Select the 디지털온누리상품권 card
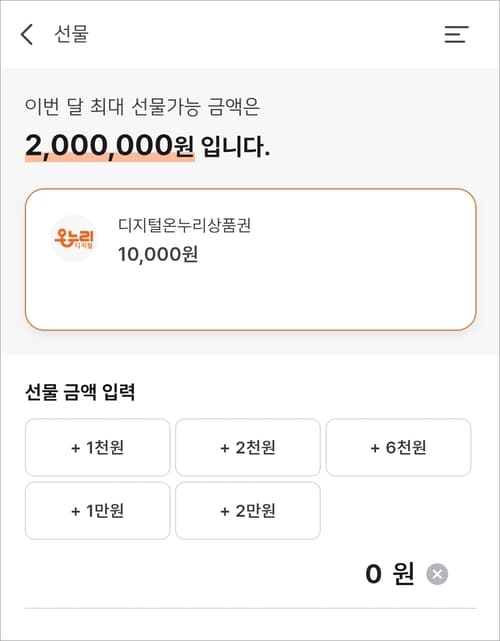 (251, 260)
